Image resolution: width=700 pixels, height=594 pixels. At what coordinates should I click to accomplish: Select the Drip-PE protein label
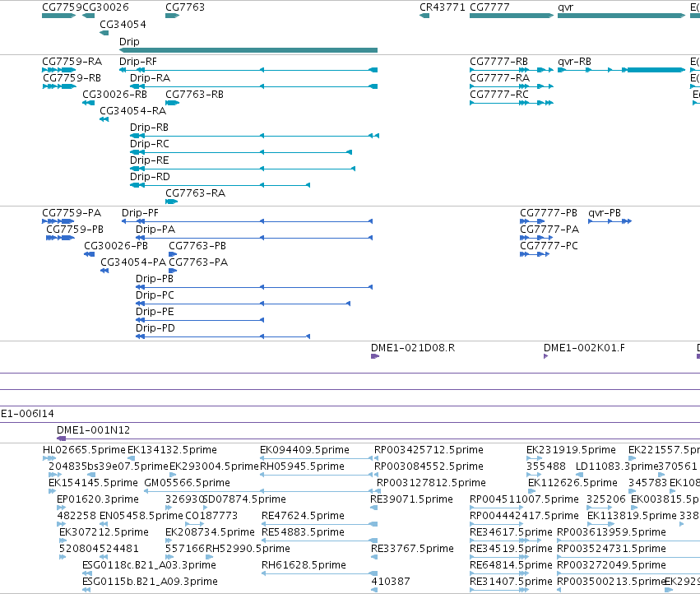155,311
